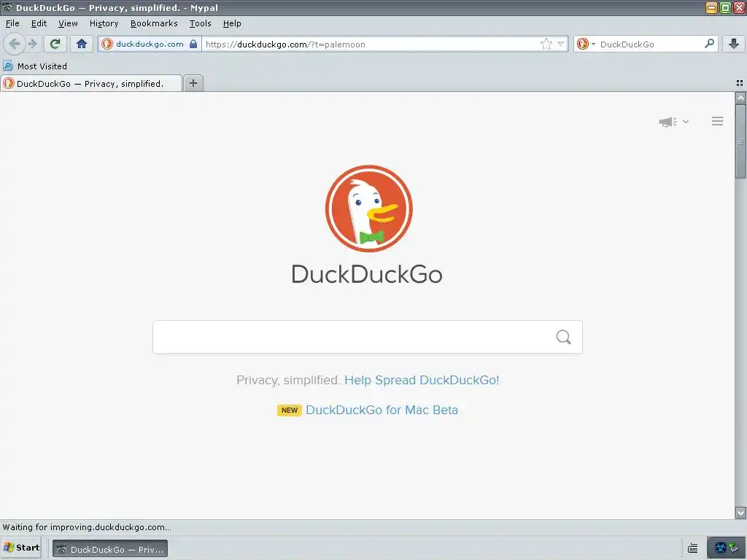Viewport: 747px width, 560px height.
Task: Click the DuckDuckGo favicon in address bar
Action: (107, 44)
